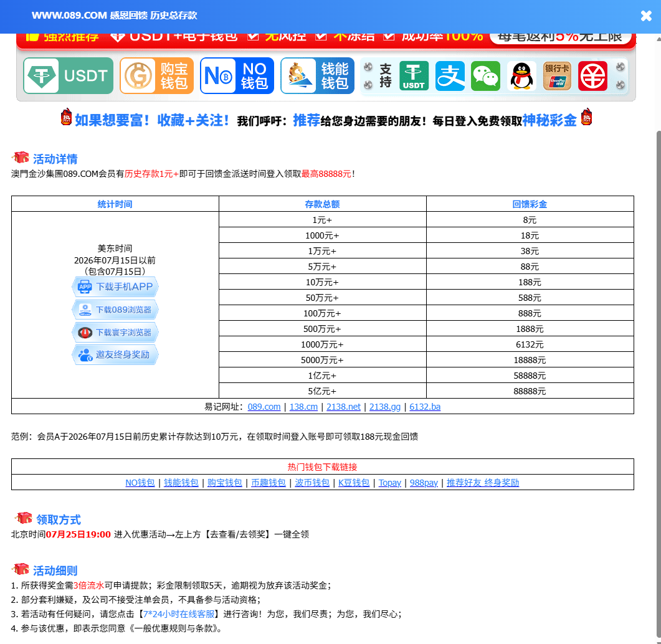
Task: Open the 币趣钱包 download link
Action: pyautogui.click(x=269, y=483)
